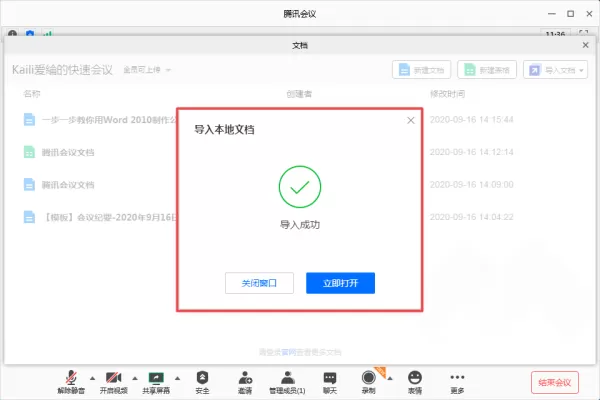Image resolution: width=600 pixels, height=400 pixels.
Task: Click 新建文档 button
Action: 421,70
